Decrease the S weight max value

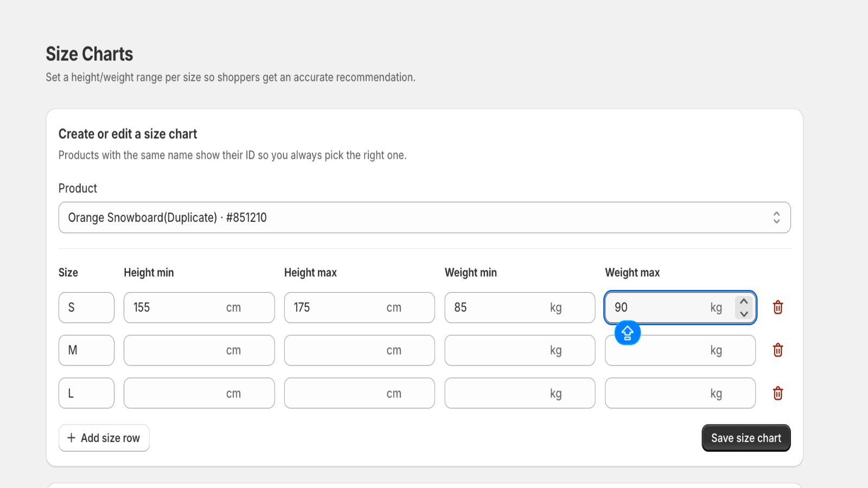pos(744,313)
